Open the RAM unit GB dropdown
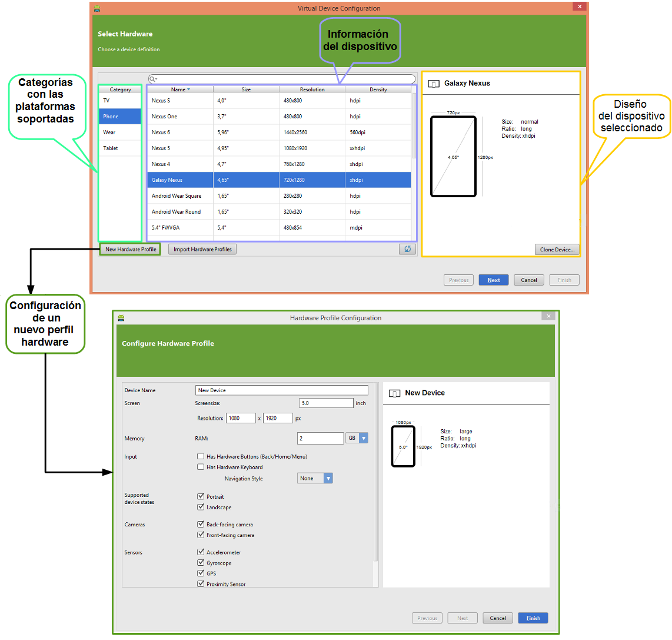This screenshot has width=672, height=640. point(357,438)
